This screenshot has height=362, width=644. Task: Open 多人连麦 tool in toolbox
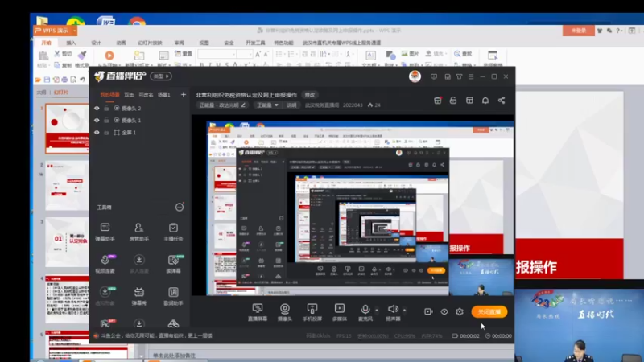pos(138,264)
